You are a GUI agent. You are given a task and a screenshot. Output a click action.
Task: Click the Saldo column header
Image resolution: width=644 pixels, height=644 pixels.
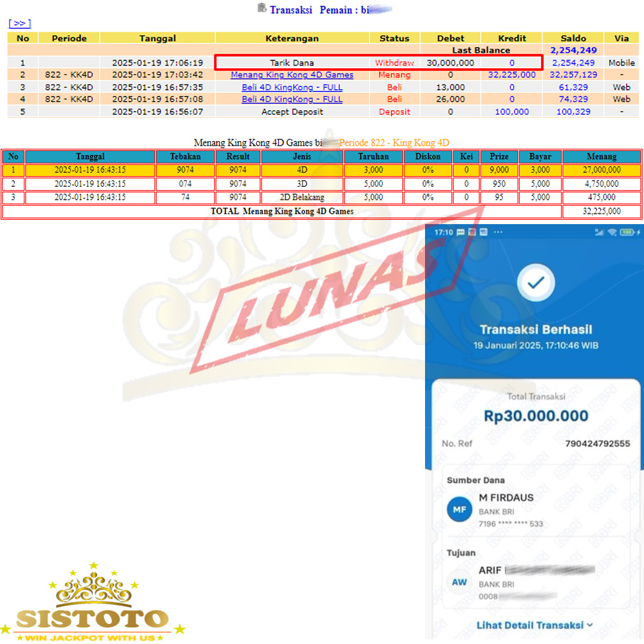[573, 38]
